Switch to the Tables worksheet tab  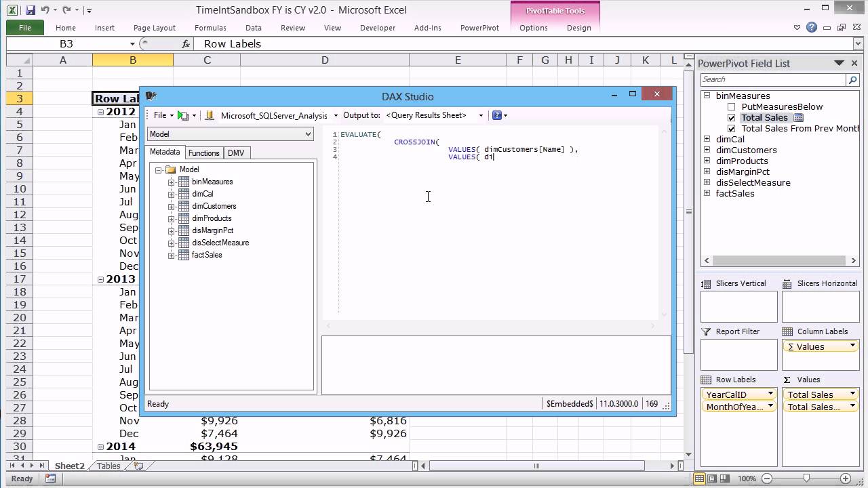pyautogui.click(x=108, y=466)
